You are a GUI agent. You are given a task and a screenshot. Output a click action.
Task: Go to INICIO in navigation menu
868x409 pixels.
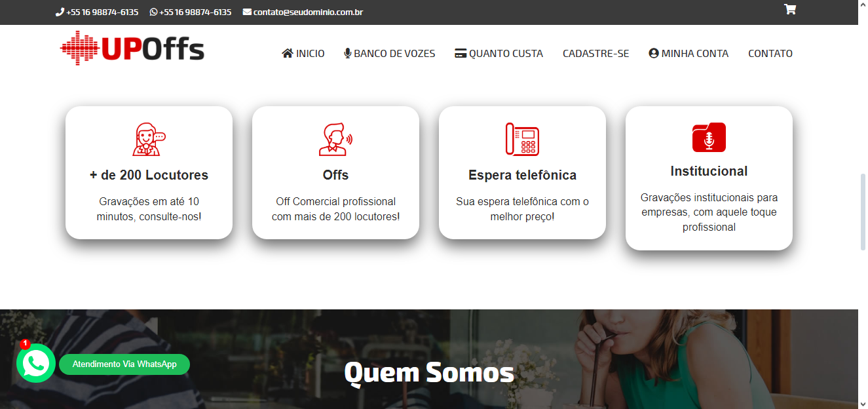[x=303, y=54]
